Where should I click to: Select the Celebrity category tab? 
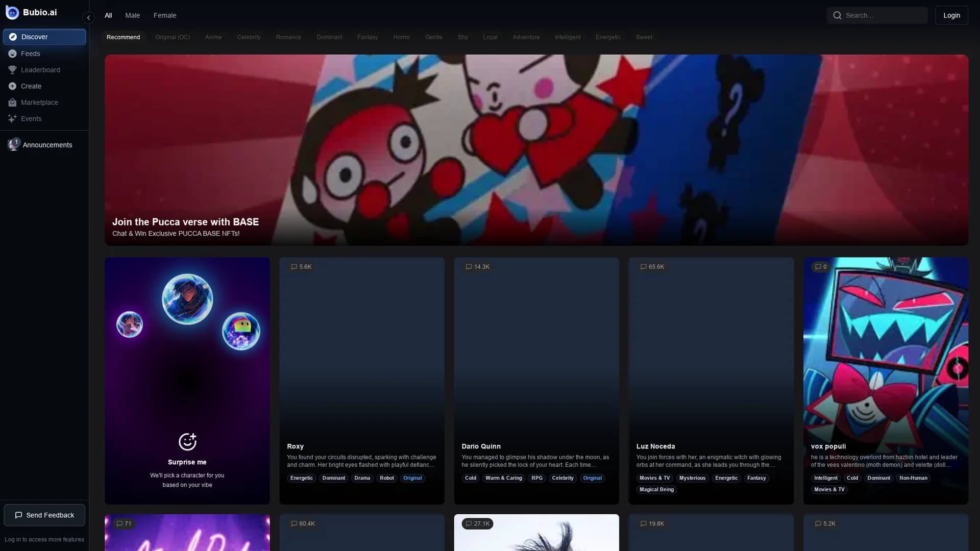click(x=249, y=37)
